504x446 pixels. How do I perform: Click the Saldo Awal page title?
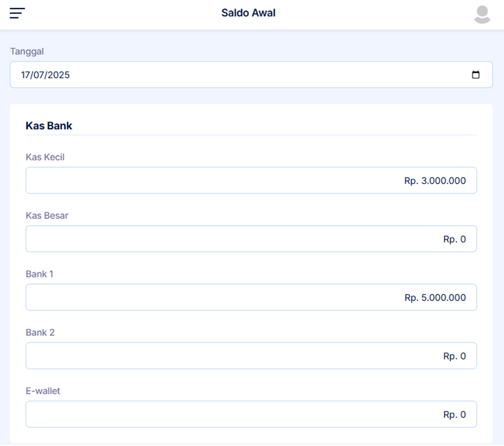tap(248, 13)
